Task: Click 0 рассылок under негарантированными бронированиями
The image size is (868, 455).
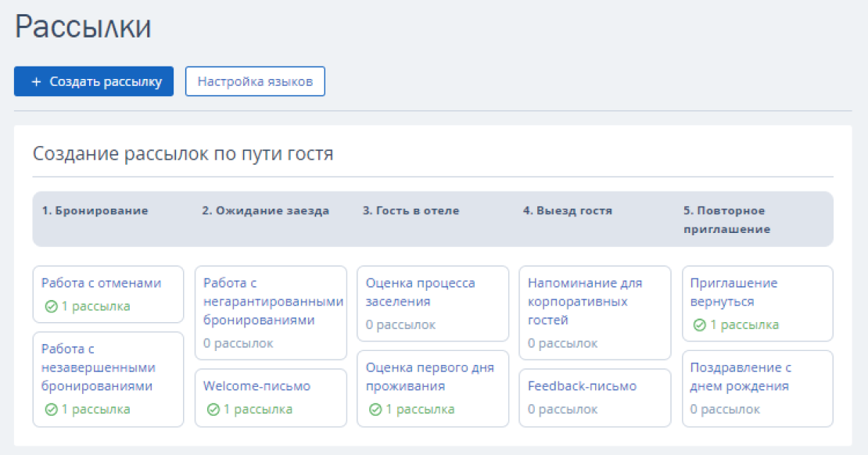Action: (x=238, y=343)
